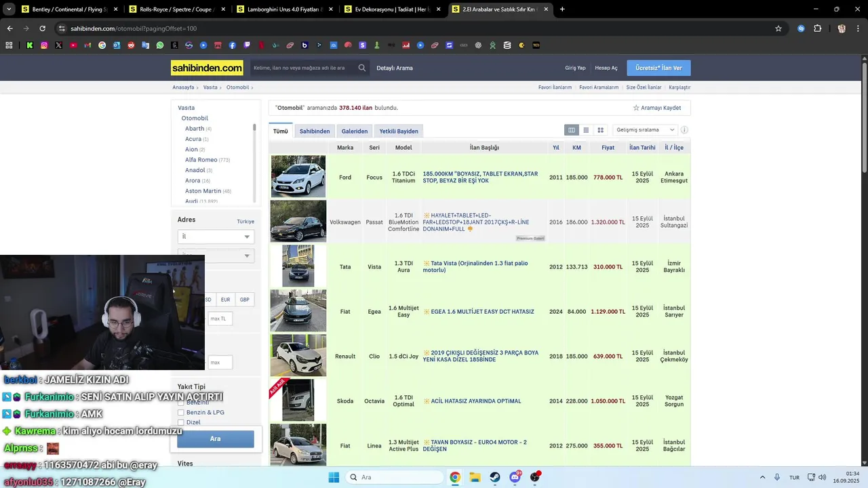Click the max TL price field
The height and width of the screenshot is (488, 868).
220,319
